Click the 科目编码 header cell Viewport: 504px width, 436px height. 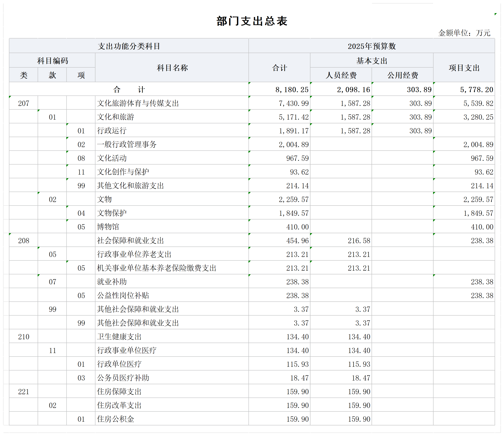click(x=52, y=61)
